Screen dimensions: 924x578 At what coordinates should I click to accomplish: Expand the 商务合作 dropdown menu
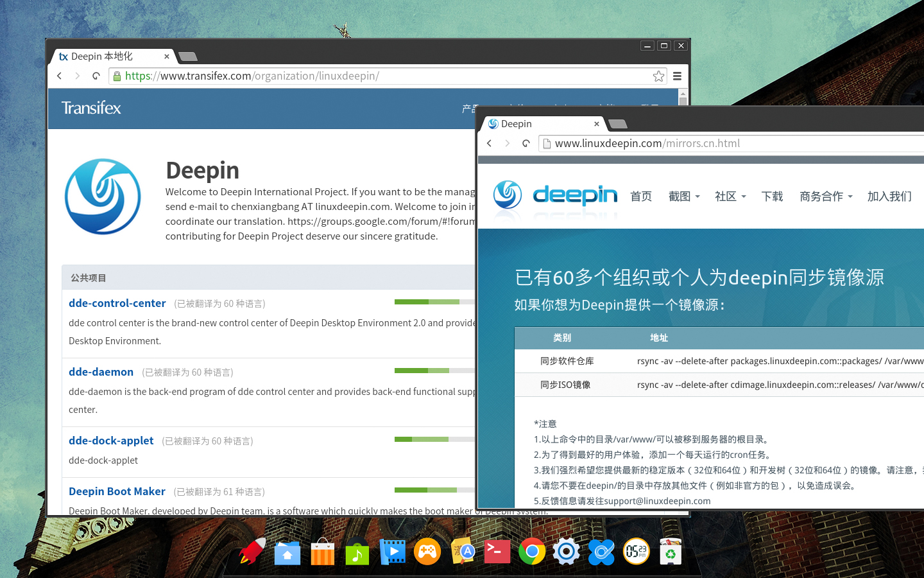tap(826, 196)
